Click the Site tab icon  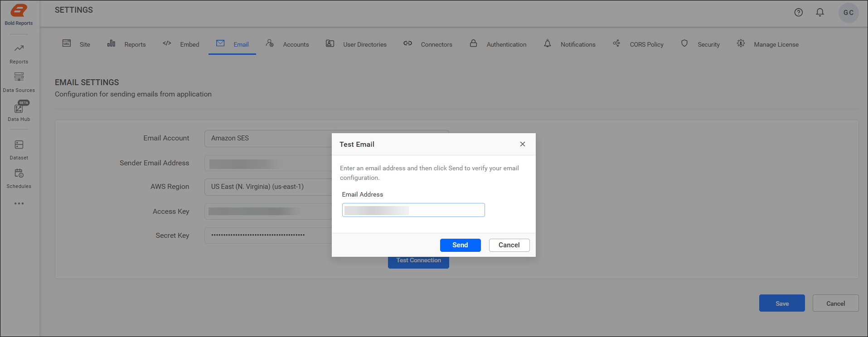(67, 43)
